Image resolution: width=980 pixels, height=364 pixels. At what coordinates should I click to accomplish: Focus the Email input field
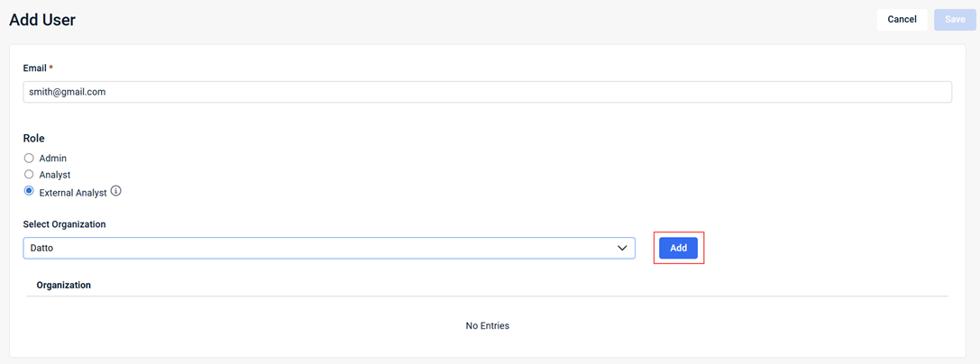coord(487,92)
